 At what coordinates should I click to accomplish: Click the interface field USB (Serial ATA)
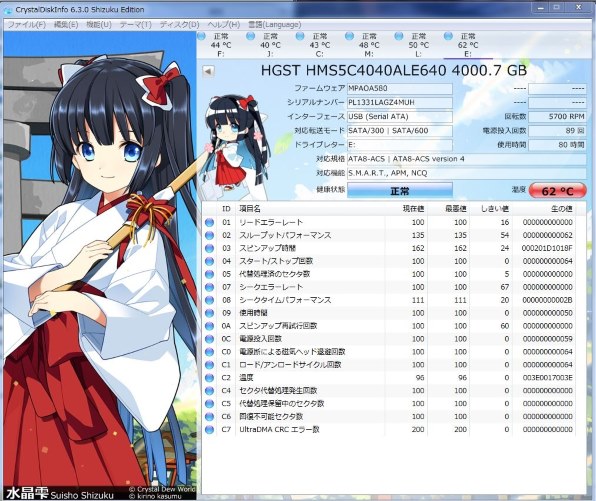399,117
